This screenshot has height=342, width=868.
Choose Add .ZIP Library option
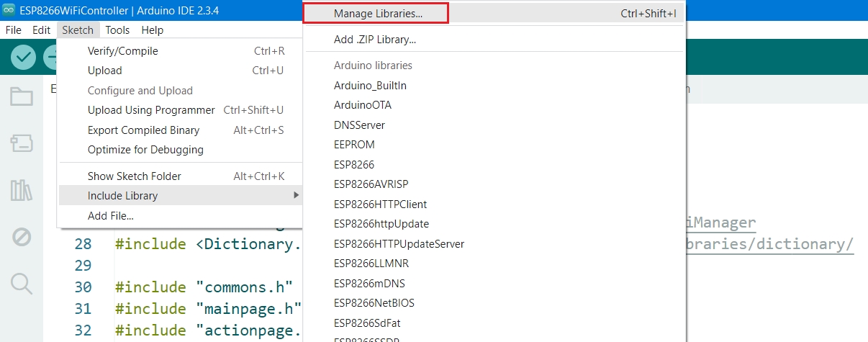(x=375, y=40)
